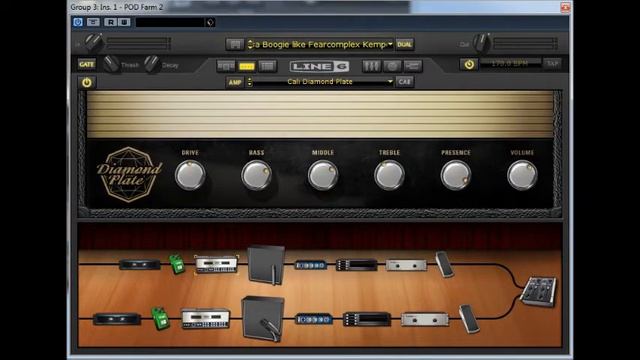This screenshot has height=360, width=640.
Task: Step through presets with the tone stepper arrows
Action: coord(250,44)
